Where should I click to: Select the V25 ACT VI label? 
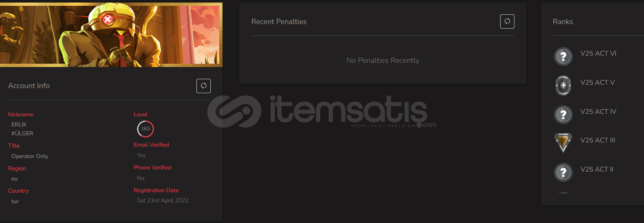tap(598, 54)
